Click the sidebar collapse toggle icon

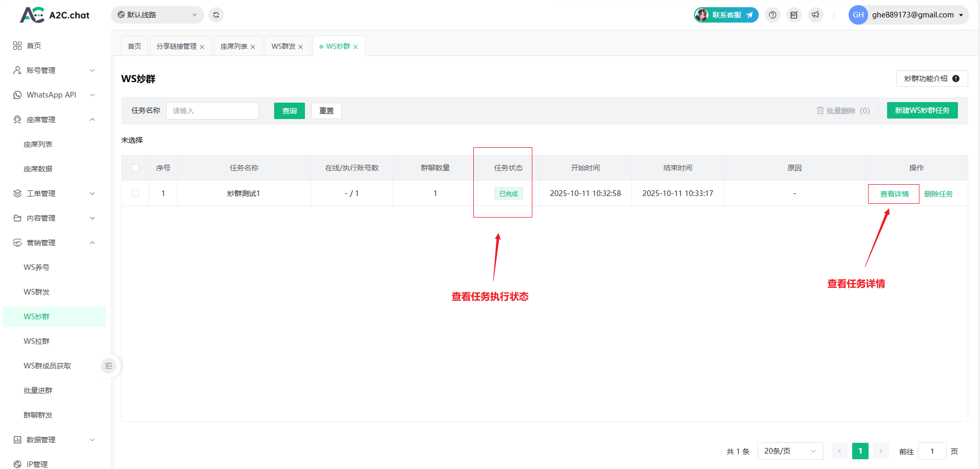point(108,366)
